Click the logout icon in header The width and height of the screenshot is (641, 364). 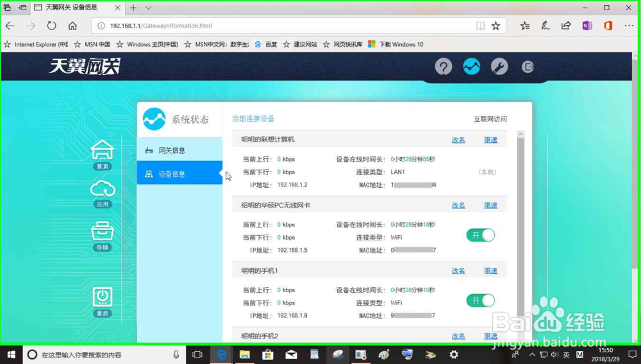(528, 67)
